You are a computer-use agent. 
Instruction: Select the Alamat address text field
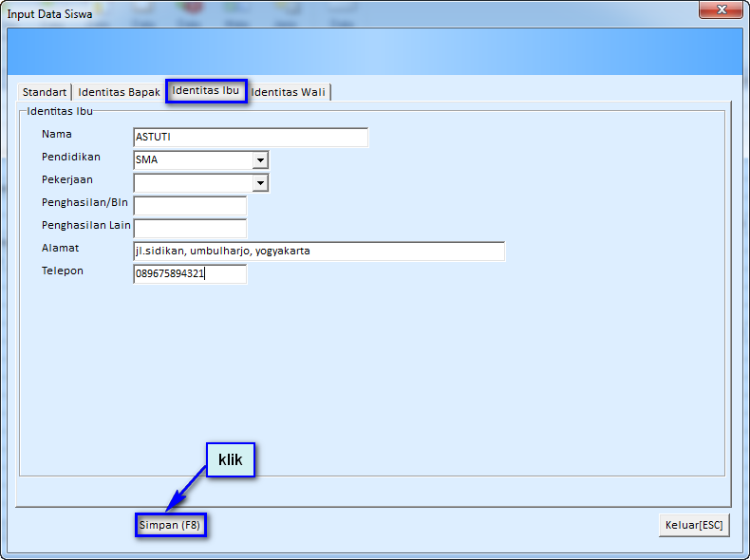click(319, 252)
